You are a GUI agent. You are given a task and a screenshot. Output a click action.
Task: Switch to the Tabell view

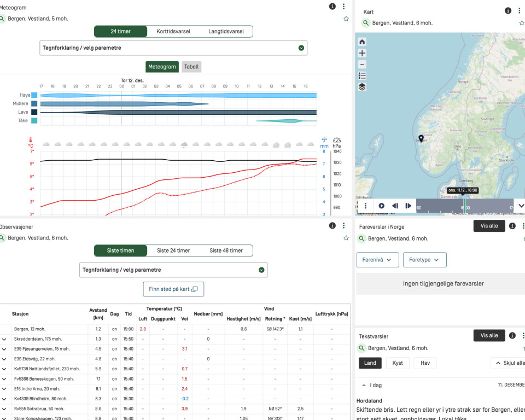[191, 67]
